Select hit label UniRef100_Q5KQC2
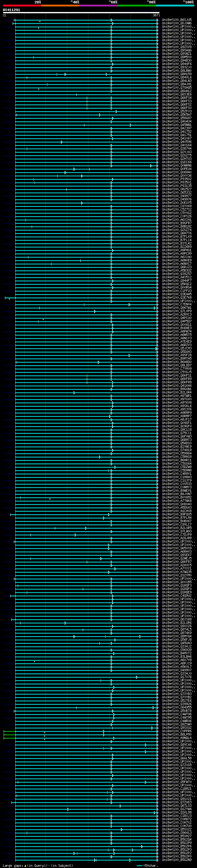 (x=177, y=284)
